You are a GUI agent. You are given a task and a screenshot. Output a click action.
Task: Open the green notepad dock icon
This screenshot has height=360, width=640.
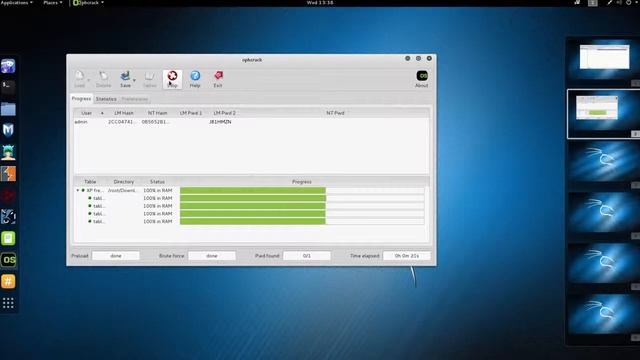[8, 238]
